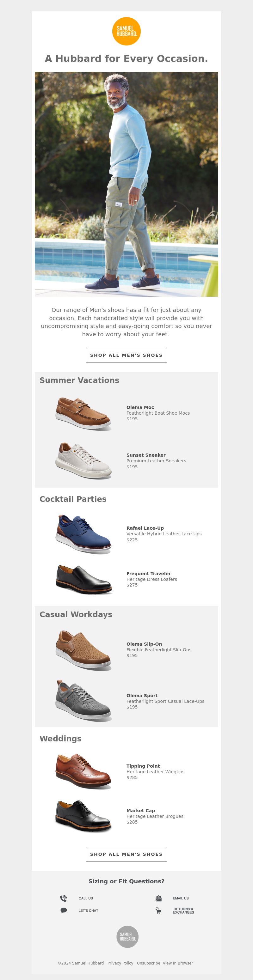Screen dimensions: 253x980
Task: Select the Olema Slip-On shoe image
Action: (x=83, y=650)
